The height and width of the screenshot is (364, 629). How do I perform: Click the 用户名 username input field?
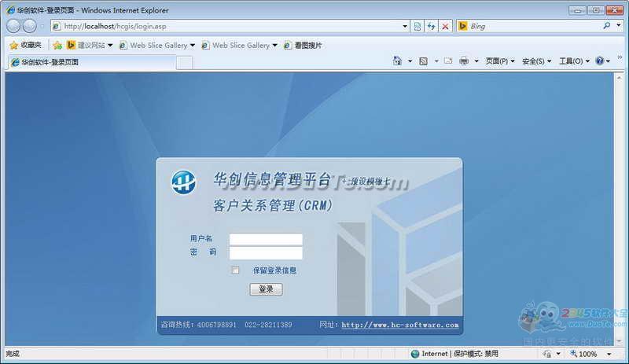pyautogui.click(x=266, y=239)
